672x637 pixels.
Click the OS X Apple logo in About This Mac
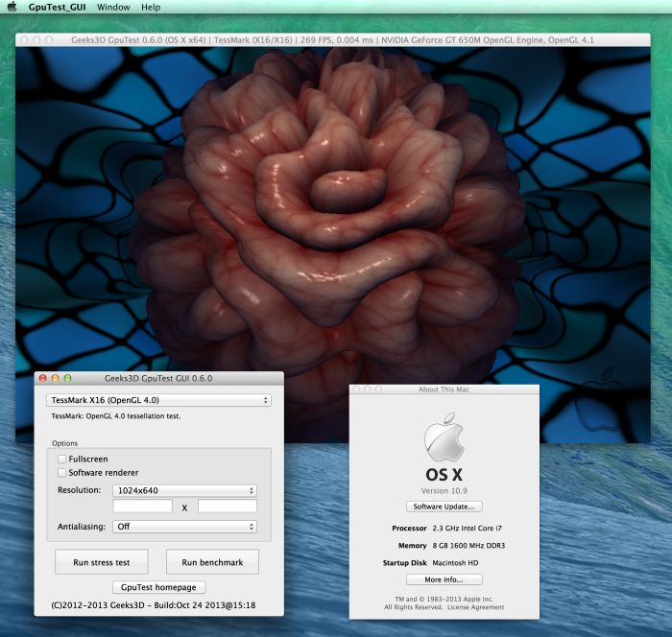tap(444, 436)
